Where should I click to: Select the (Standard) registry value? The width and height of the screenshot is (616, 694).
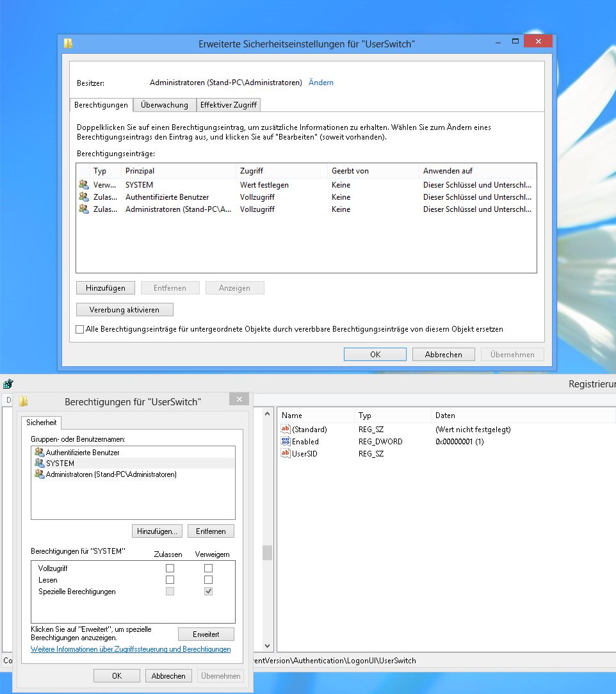(x=309, y=430)
